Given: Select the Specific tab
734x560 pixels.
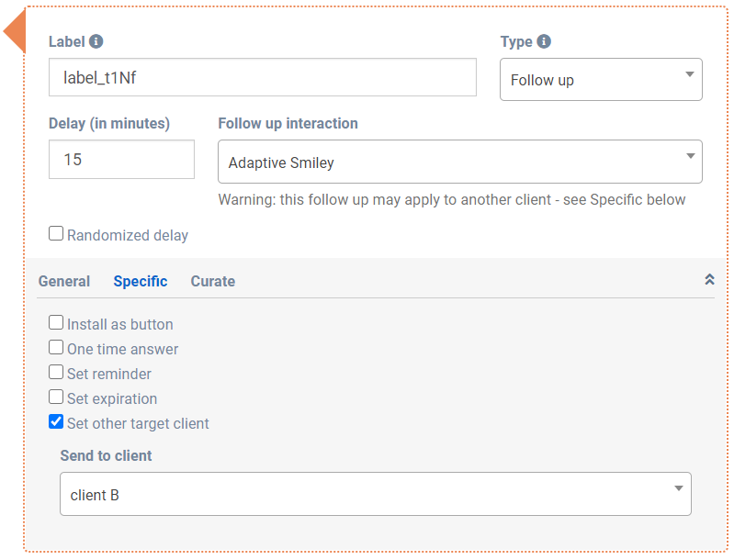Looking at the screenshot, I should 141,282.
